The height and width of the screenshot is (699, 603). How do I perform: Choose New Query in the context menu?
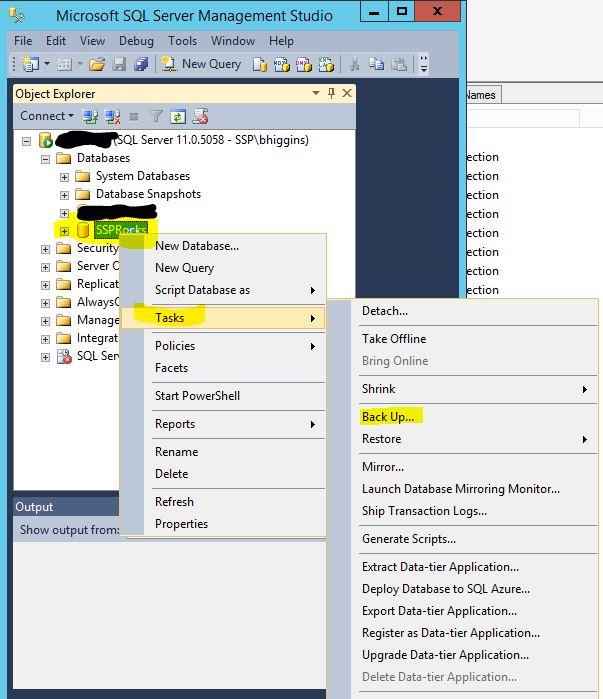185,268
